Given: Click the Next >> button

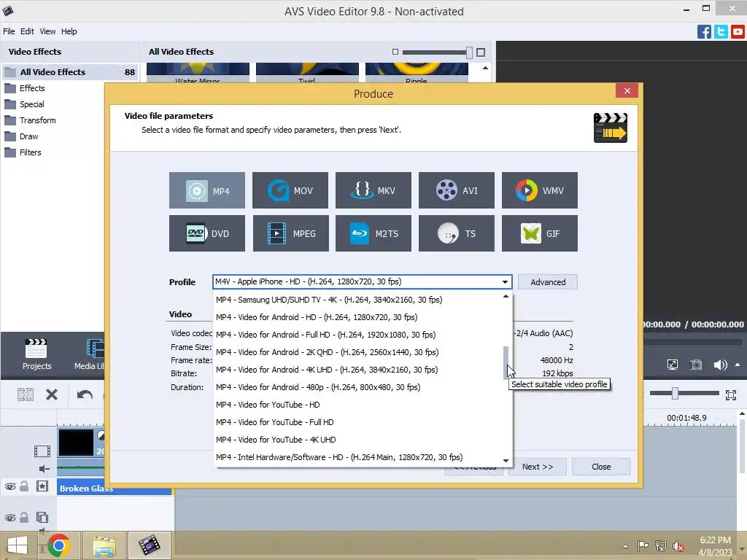Looking at the screenshot, I should coord(538,467).
